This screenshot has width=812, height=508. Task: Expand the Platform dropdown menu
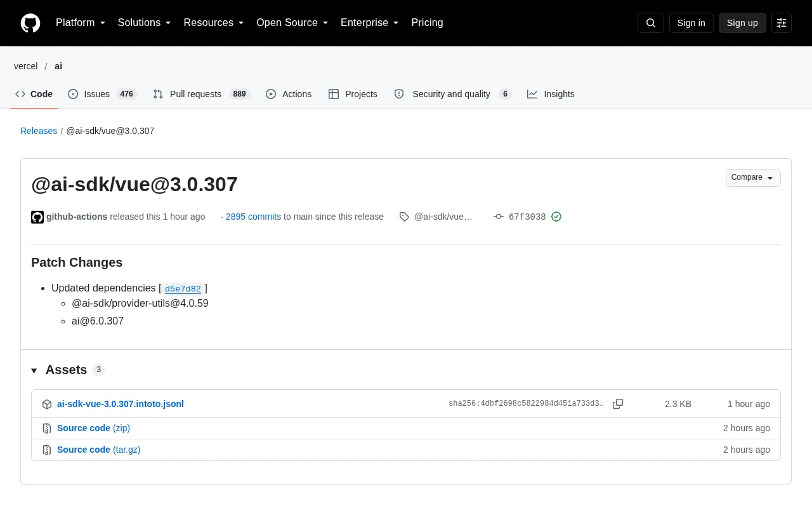pos(81,23)
